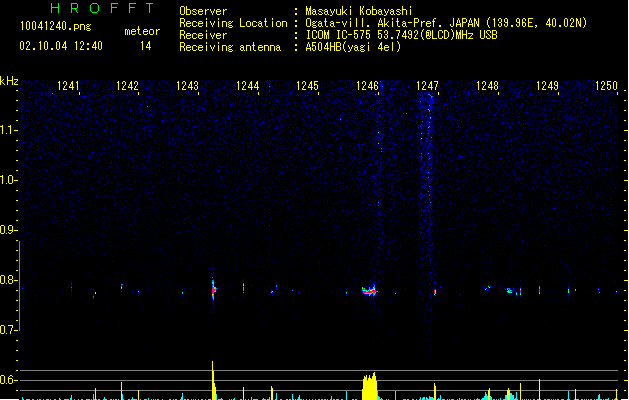The image size is (629, 400).
Task: Click the meteor count value 14
Action: (146, 46)
